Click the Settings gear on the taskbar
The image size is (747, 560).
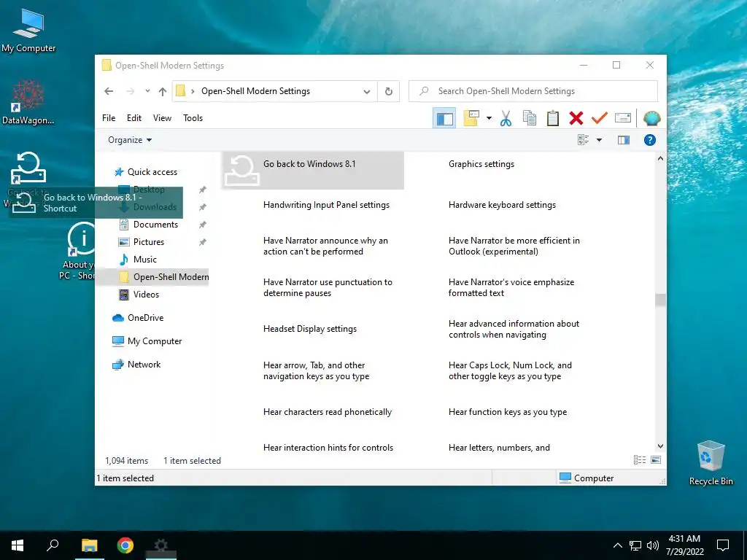[x=161, y=545]
